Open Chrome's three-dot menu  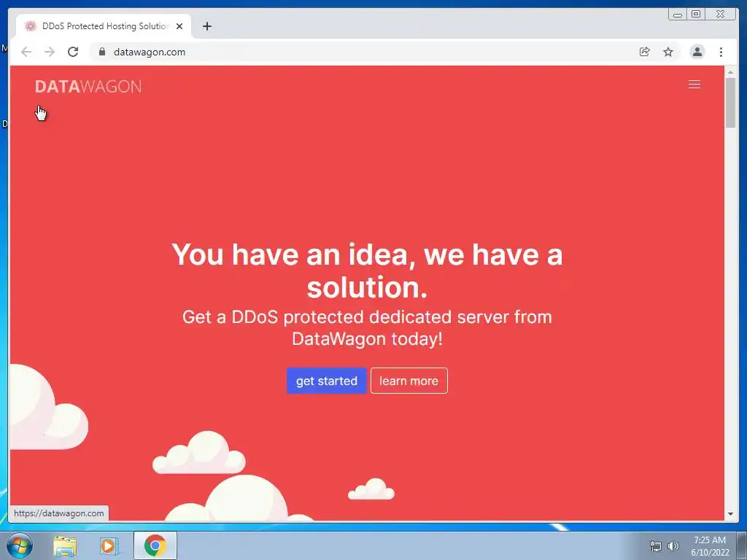click(721, 52)
